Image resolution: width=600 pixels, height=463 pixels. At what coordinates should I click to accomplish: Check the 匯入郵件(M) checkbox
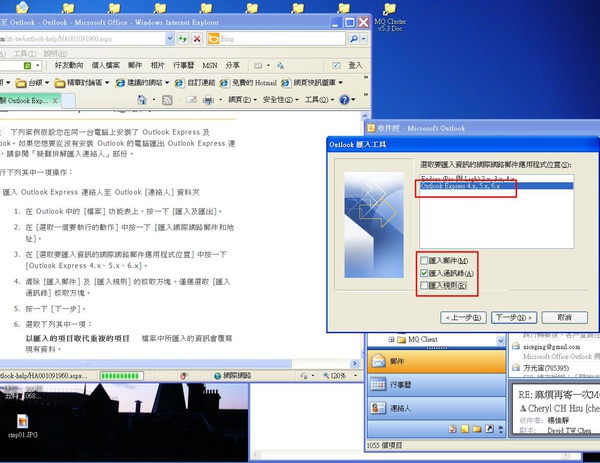coord(424,261)
